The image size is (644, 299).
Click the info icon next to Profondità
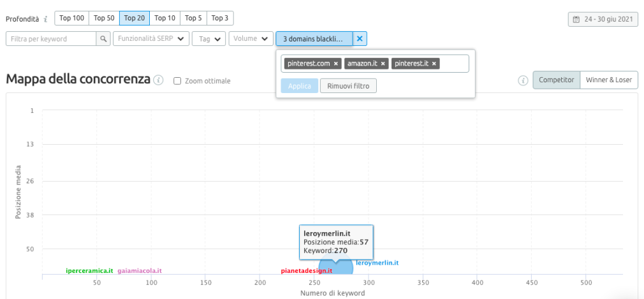tap(45, 19)
